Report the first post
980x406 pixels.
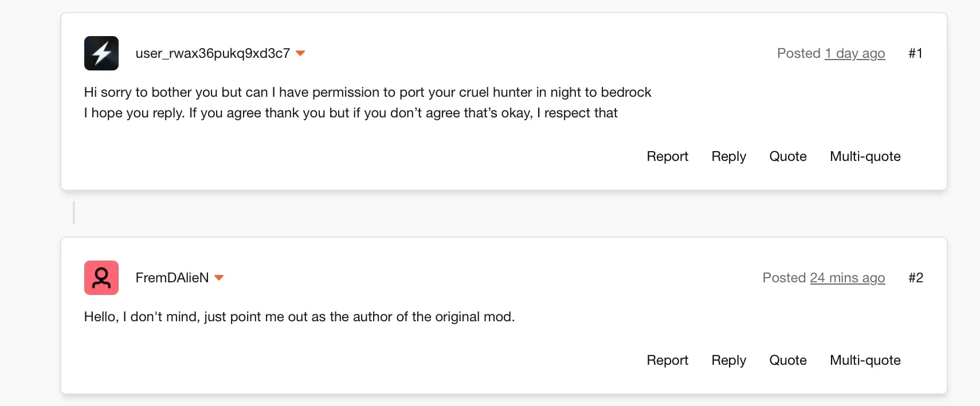click(x=668, y=156)
